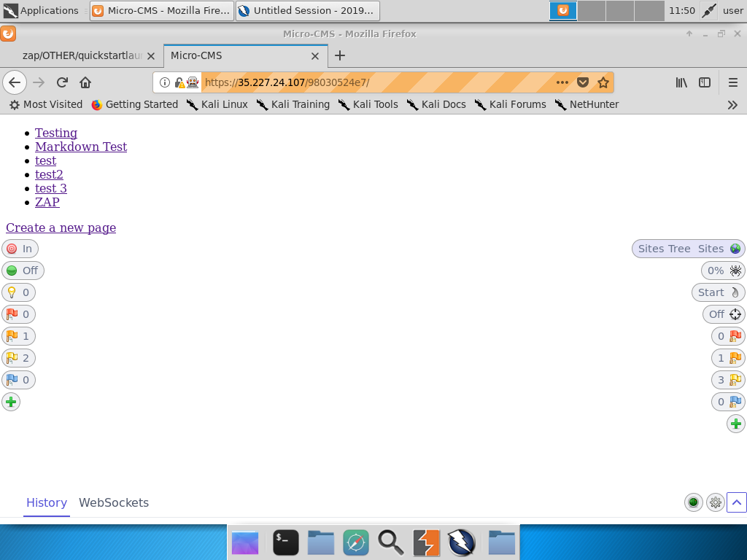Save page to Pocket icon
Viewport: 747px width, 560px height.
[x=583, y=82]
